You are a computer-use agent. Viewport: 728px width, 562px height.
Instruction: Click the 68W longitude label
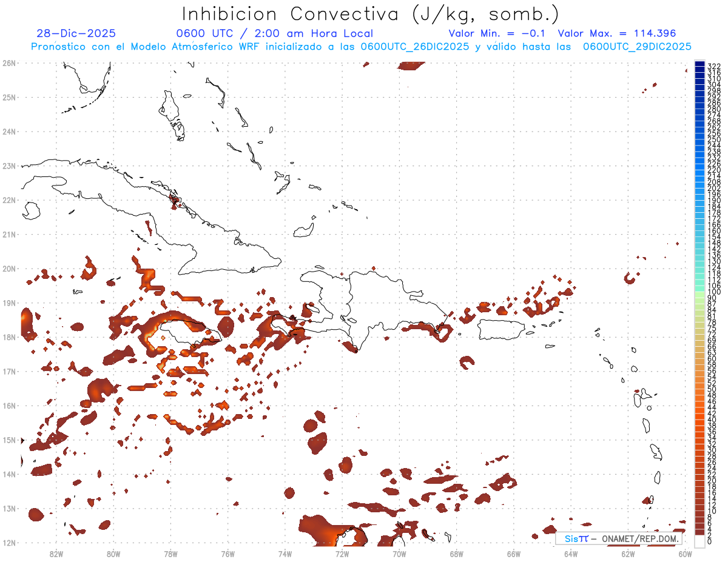(456, 553)
